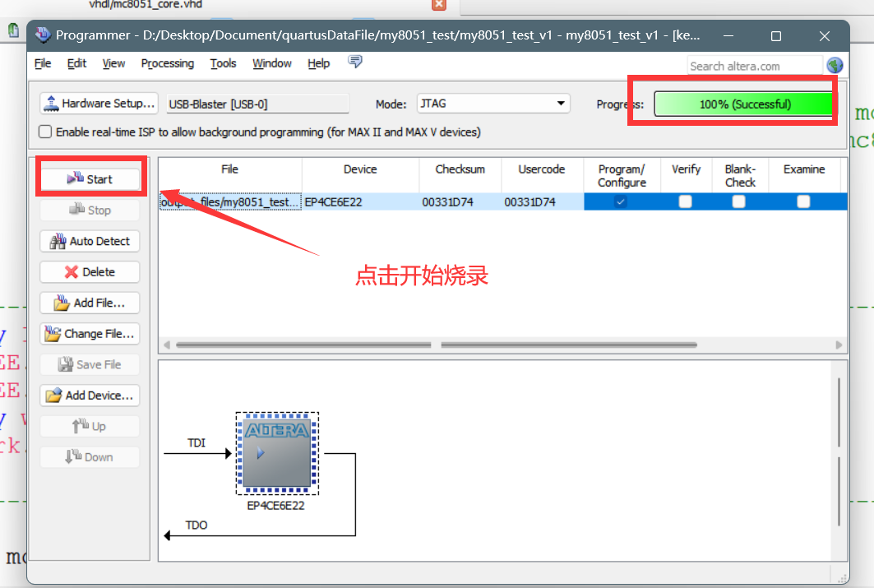Open Hardware Setup dialog
This screenshot has width=874, height=588.
click(99, 104)
